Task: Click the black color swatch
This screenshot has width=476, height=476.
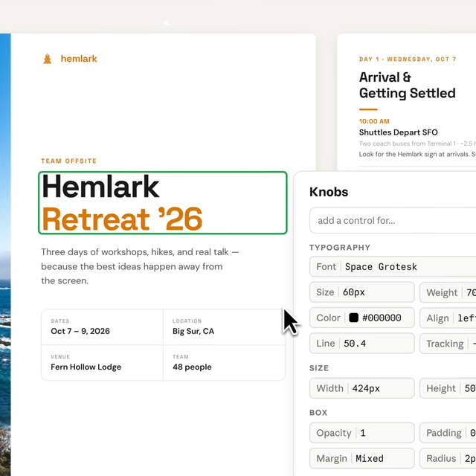Action: pyautogui.click(x=354, y=318)
